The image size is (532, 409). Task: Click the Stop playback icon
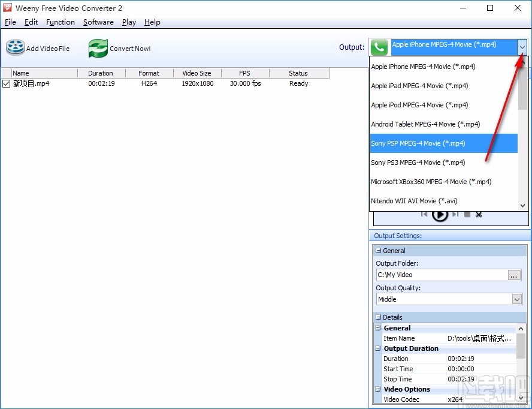[467, 215]
